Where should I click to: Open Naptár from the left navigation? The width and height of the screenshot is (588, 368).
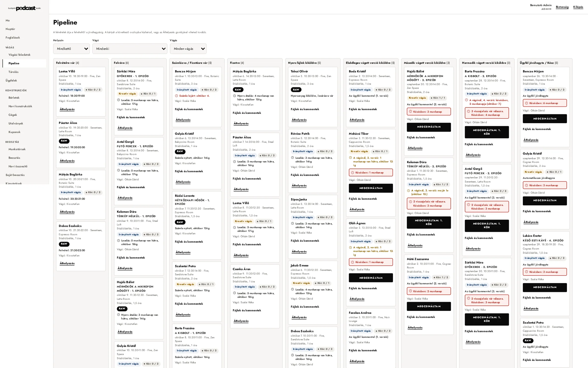point(10,29)
